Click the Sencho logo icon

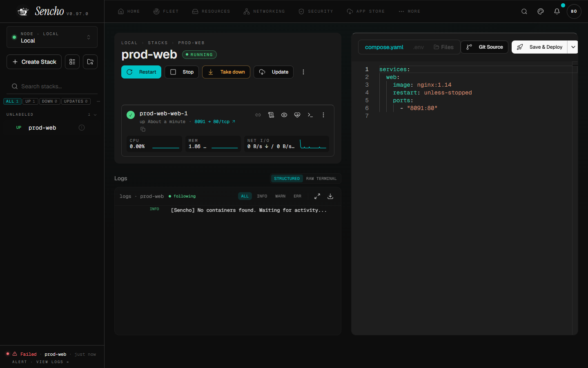(23, 11)
